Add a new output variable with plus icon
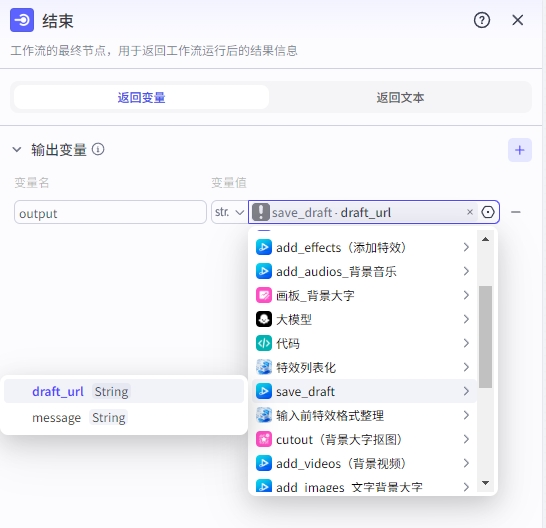Screen dimensions: 546x528 [x=520, y=150]
